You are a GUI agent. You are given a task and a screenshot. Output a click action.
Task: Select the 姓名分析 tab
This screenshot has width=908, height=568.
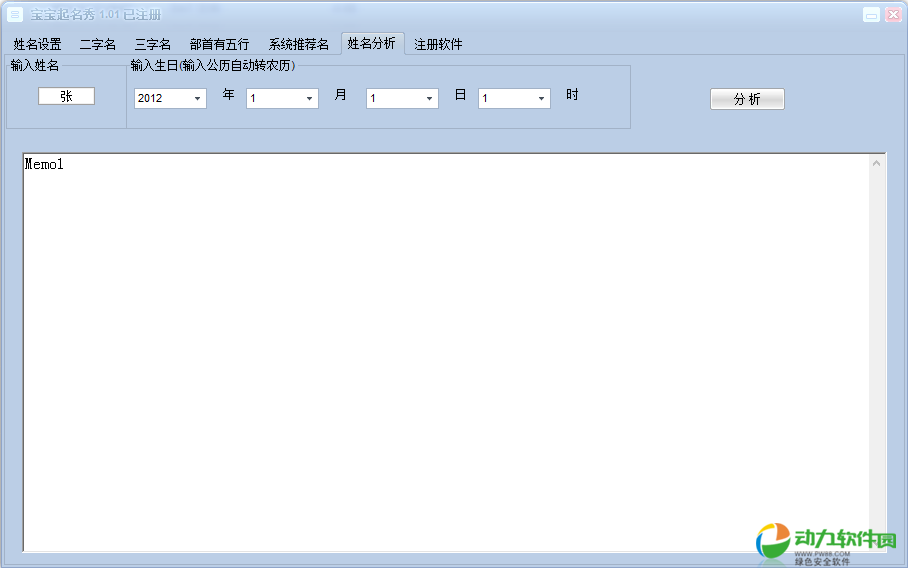[371, 43]
